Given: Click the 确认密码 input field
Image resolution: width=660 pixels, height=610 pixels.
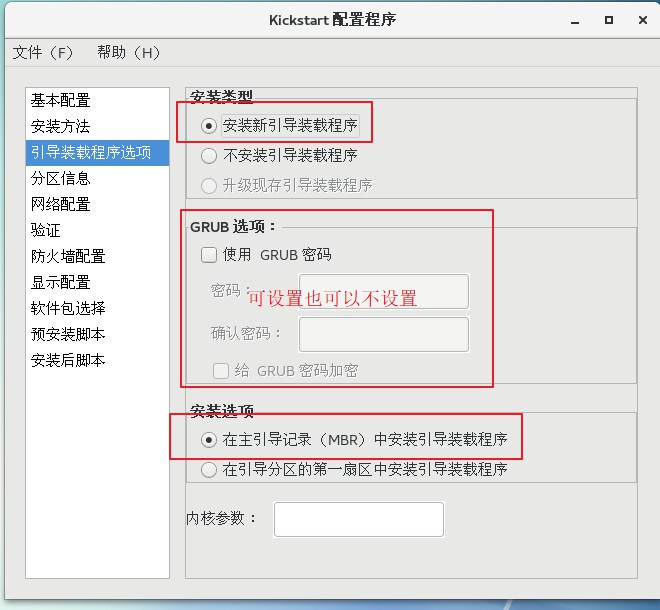Looking at the screenshot, I should tap(384, 334).
